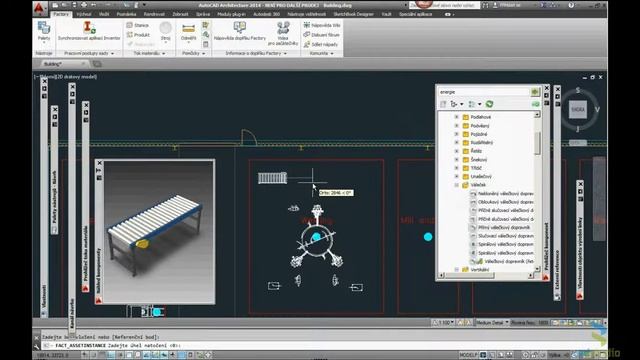Select Slučovací válečkový dopravník item

coord(502,236)
